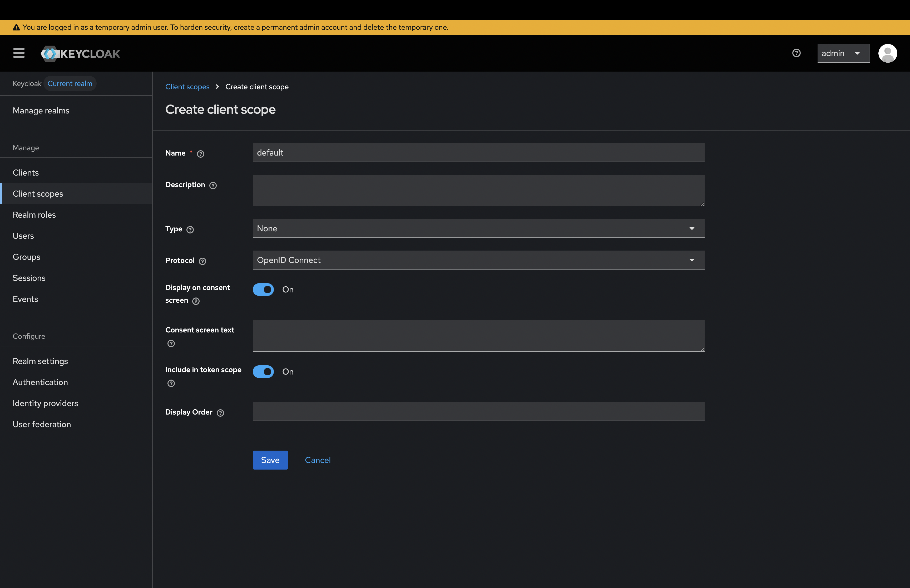Click the warning triangle in the banner

16,27
